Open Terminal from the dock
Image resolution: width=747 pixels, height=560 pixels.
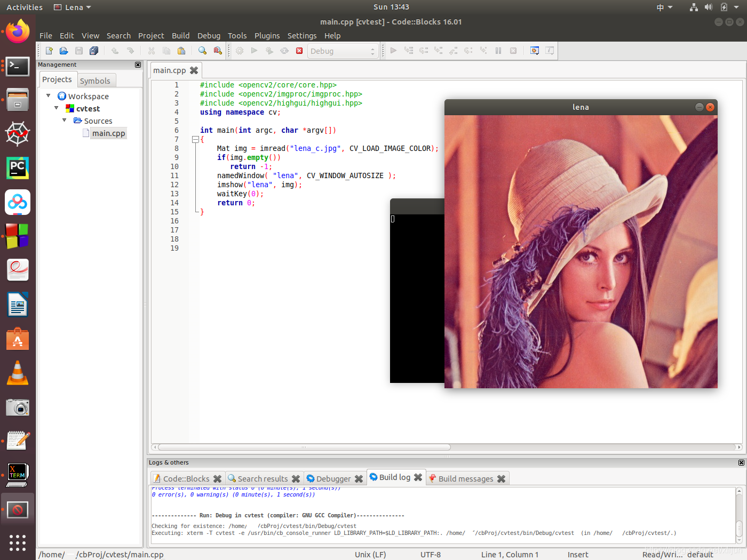[x=18, y=66]
